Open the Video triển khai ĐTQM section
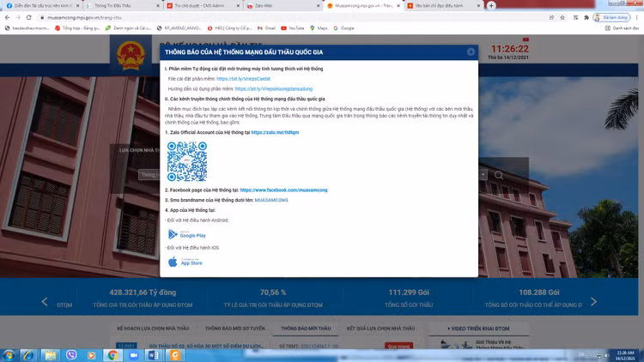Screen dimensions: 644x362 click(x=478, y=329)
